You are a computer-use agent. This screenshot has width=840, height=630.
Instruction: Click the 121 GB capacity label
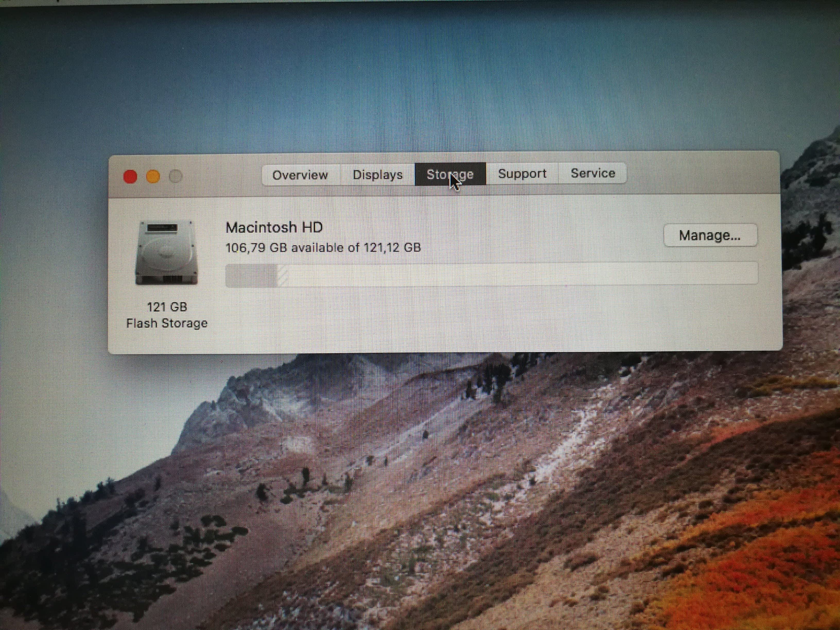[x=167, y=307]
